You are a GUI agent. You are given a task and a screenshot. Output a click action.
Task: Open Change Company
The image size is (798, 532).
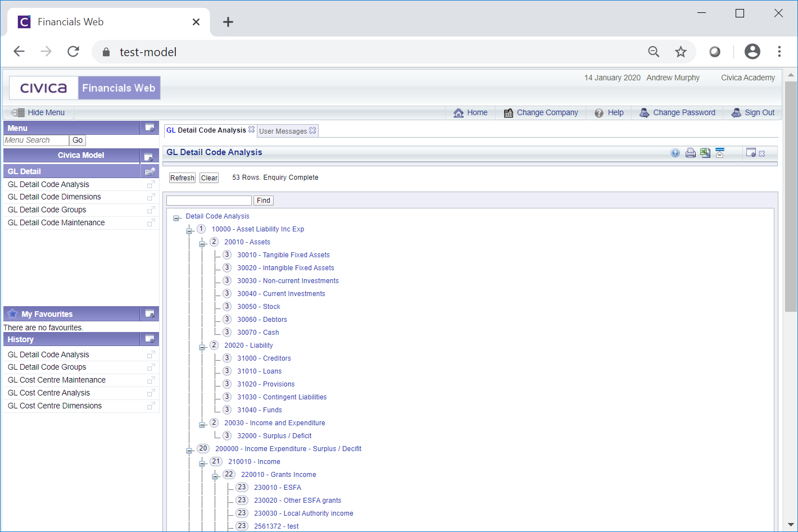tap(541, 112)
